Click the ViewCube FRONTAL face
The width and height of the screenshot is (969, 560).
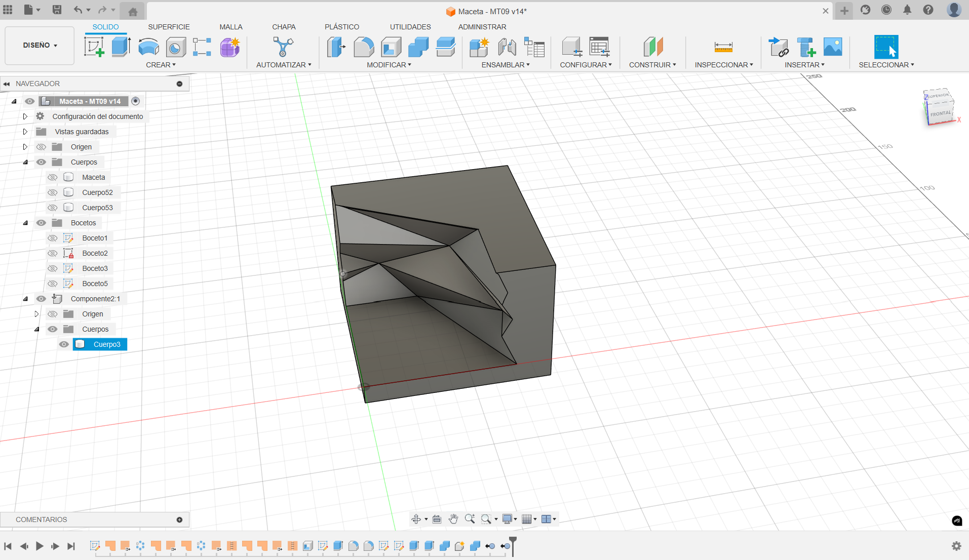[x=940, y=113]
